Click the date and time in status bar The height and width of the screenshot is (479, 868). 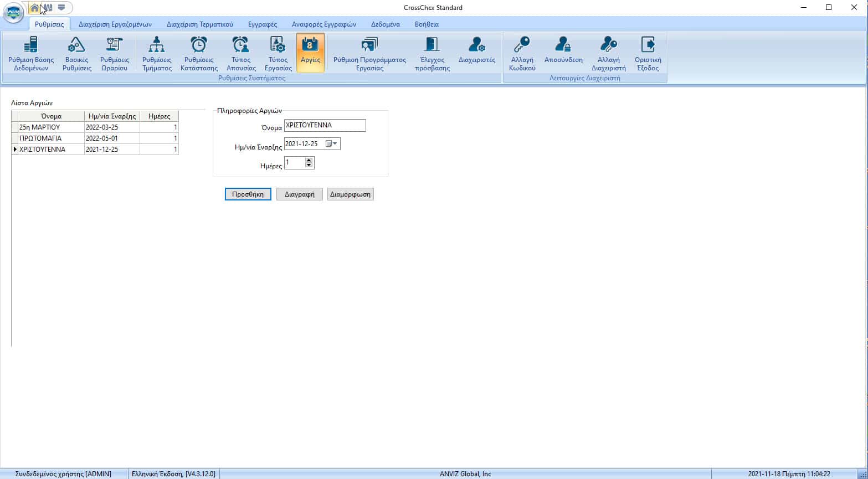[x=789, y=474]
